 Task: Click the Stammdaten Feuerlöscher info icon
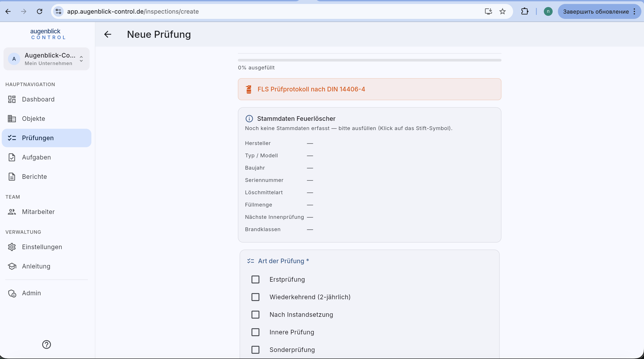249,118
